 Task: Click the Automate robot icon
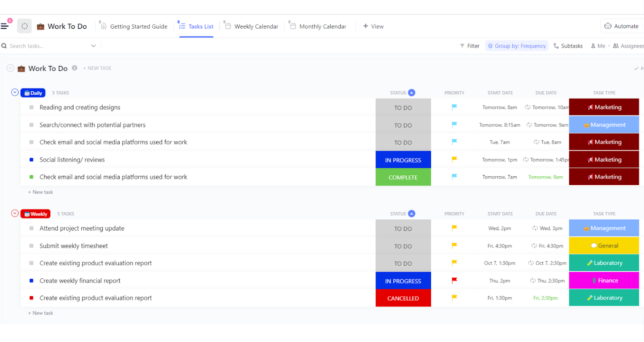608,26
